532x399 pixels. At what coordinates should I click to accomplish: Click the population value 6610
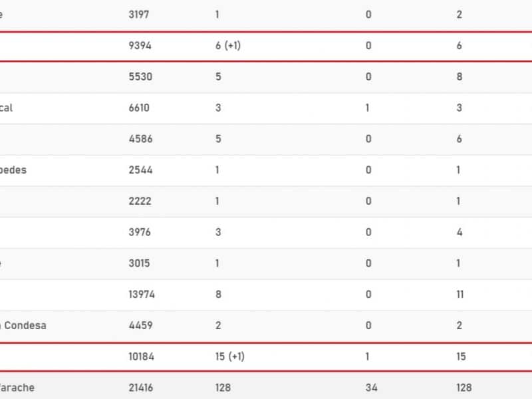pyautogui.click(x=139, y=108)
